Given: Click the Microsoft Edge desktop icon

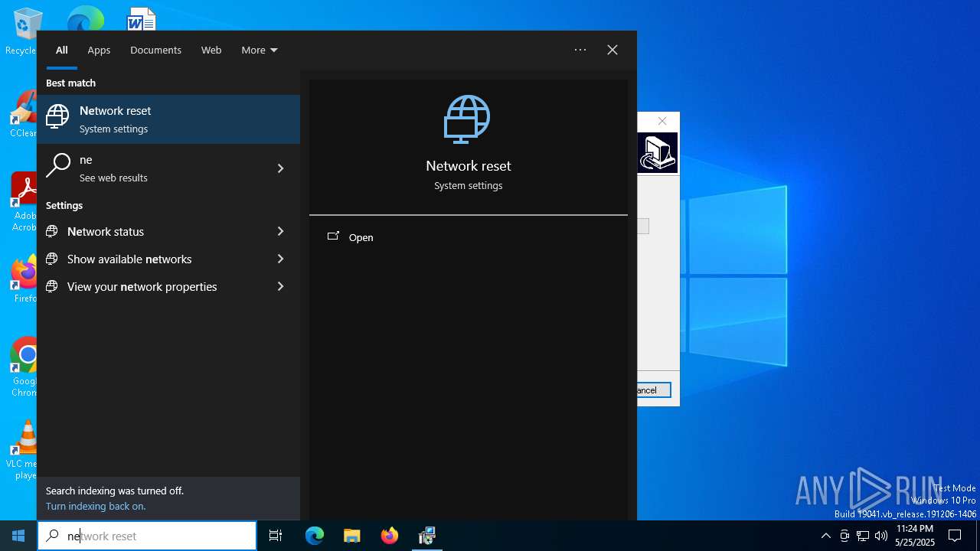Looking at the screenshot, I should [85, 18].
